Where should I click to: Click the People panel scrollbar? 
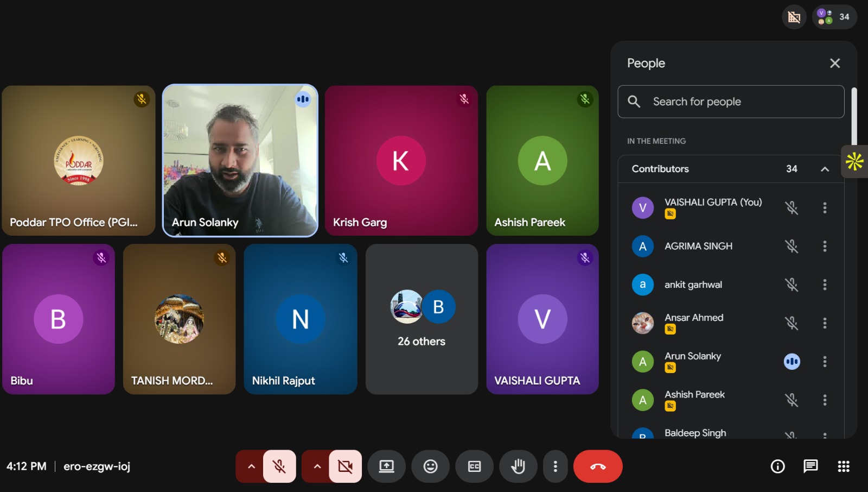[854, 117]
